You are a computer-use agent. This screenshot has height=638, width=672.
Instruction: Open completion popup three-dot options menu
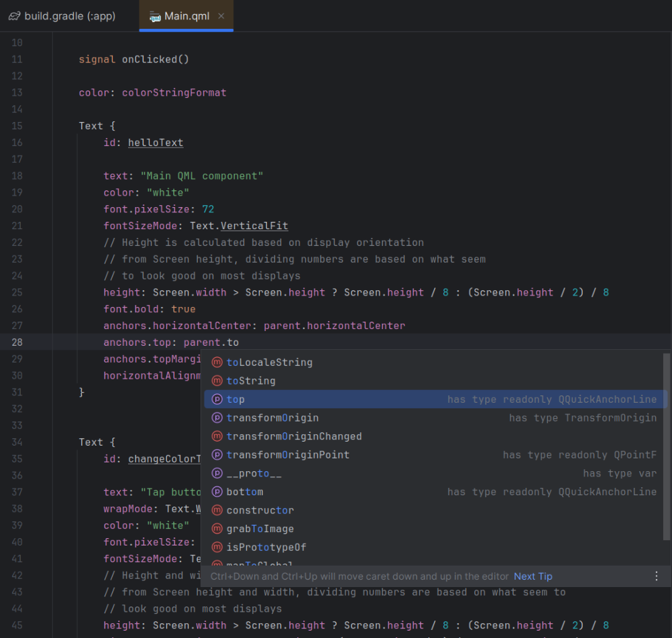(657, 576)
